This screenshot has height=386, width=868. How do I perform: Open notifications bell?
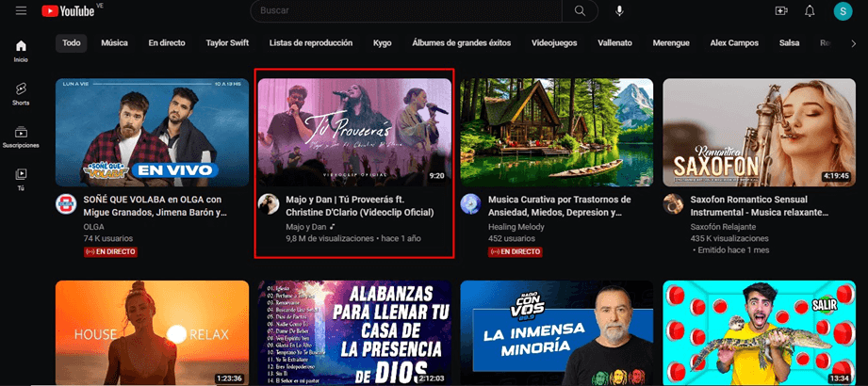coord(810,11)
